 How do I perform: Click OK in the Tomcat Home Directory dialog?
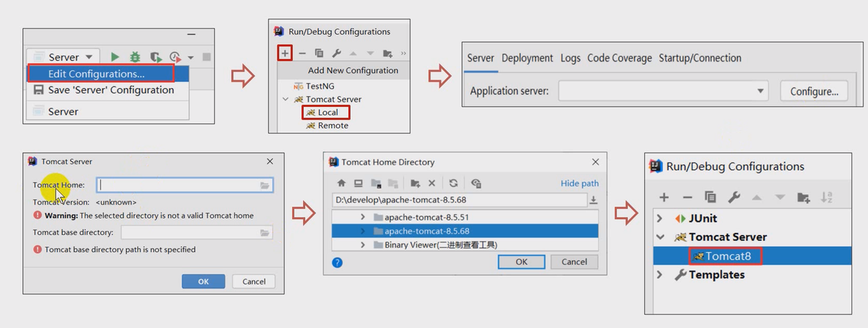521,261
